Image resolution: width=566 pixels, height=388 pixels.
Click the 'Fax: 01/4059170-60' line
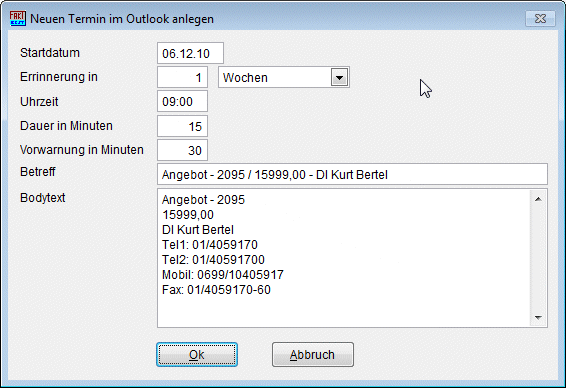click(x=216, y=290)
